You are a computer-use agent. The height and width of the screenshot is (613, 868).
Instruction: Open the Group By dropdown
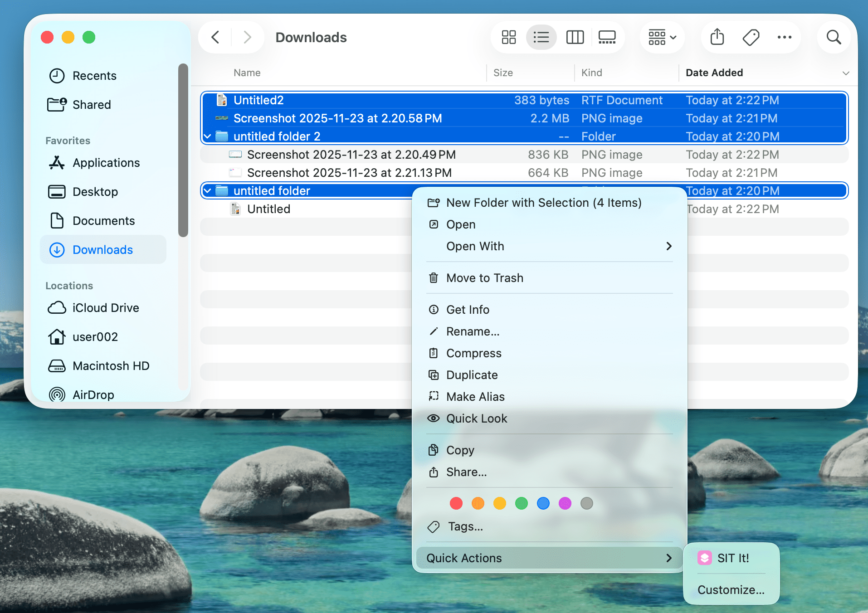coord(662,37)
